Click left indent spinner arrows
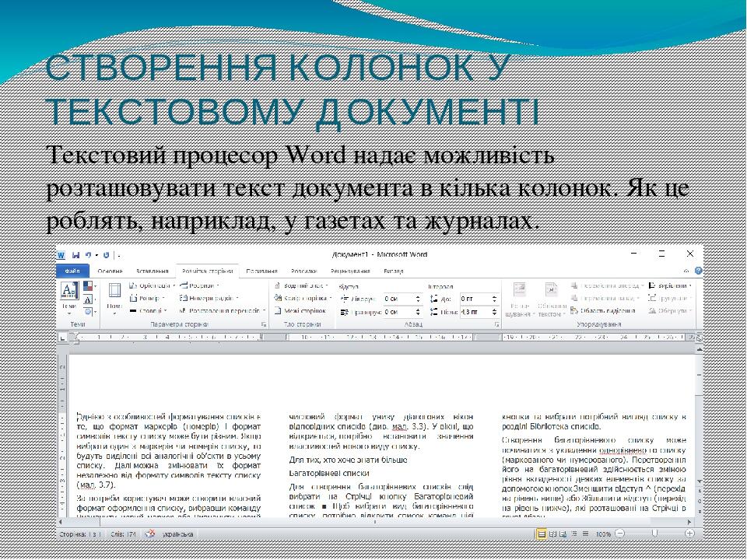This screenshot has height=560, width=747. 419,299
